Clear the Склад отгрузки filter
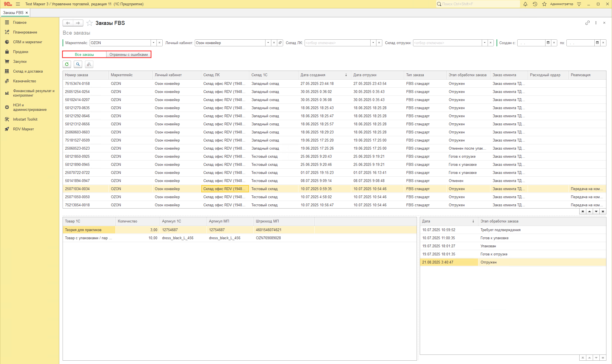The width and height of the screenshot is (612, 364). click(490, 43)
